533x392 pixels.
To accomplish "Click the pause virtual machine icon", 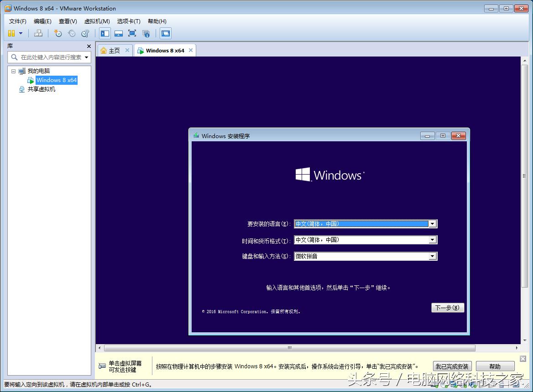I will click(x=11, y=33).
